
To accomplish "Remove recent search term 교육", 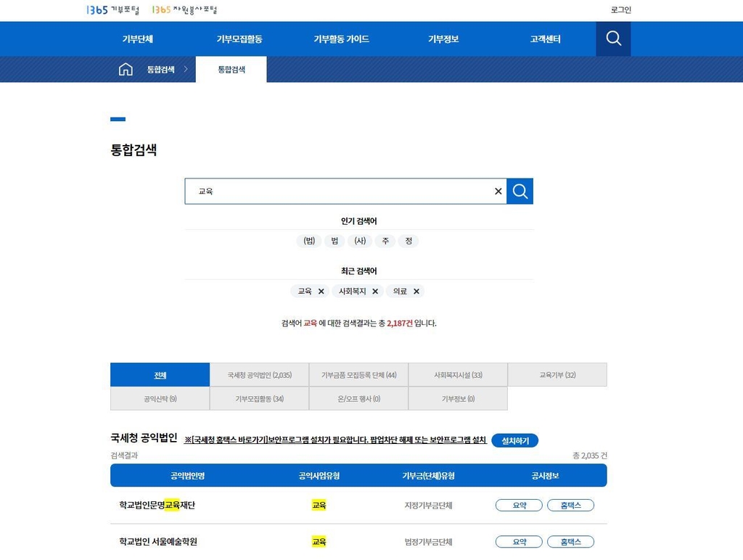I will (321, 292).
